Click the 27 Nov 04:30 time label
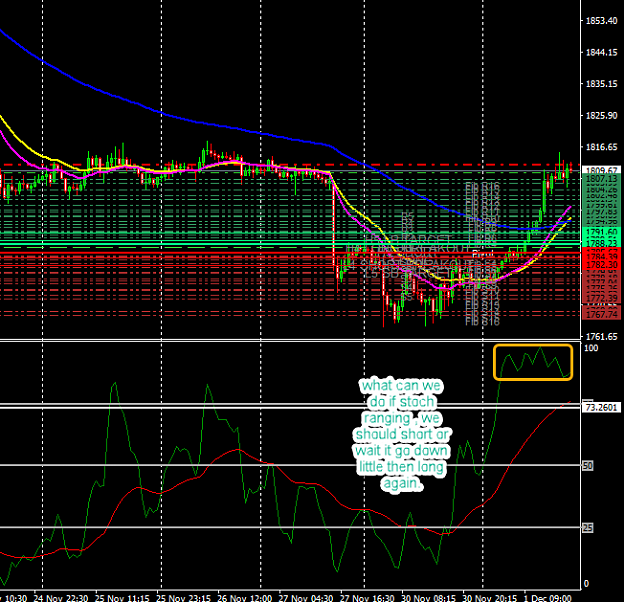Image resolution: width=625 pixels, height=602 pixels. coord(306,598)
